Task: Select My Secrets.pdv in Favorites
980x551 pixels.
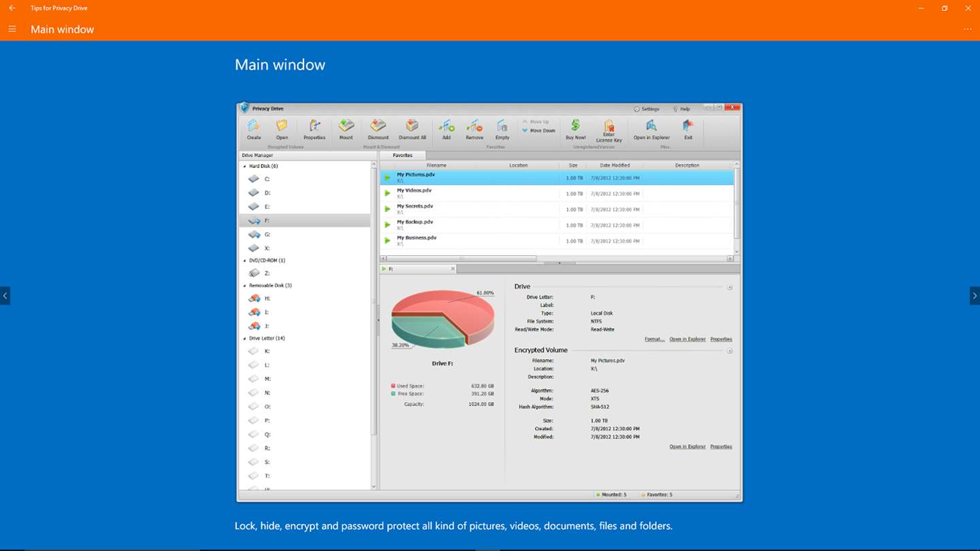Action: 557,209
